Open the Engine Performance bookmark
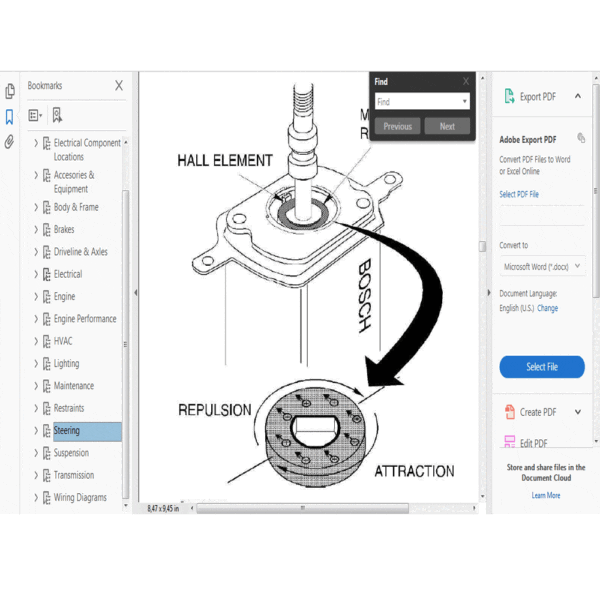Screen dimensions: 600x600 [85, 319]
